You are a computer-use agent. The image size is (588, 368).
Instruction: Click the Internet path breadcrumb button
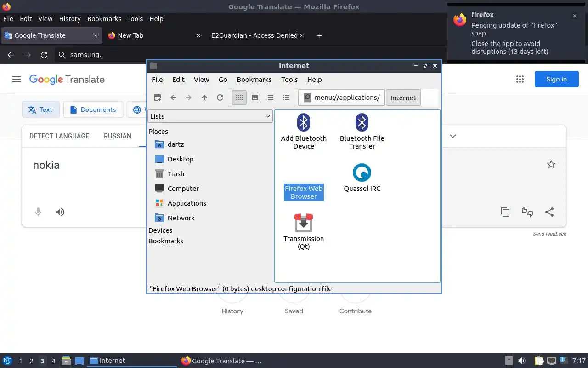pos(403,98)
